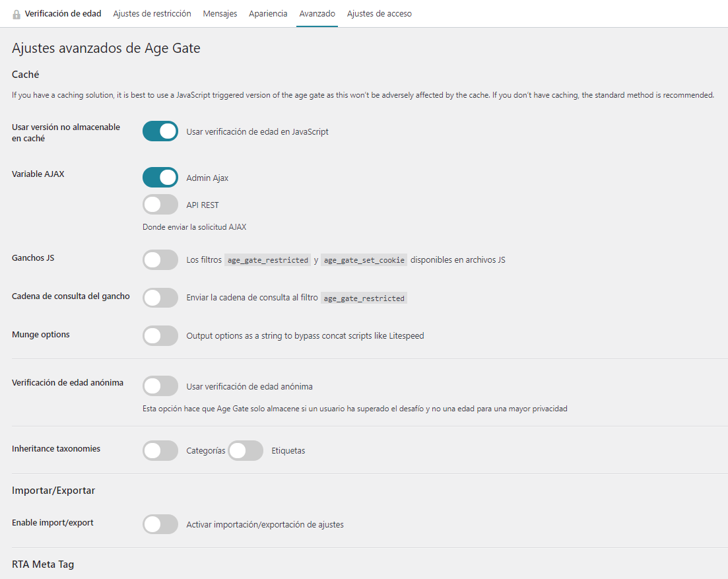This screenshot has height=579, width=728.
Task: Click the 'Usar verificación de edad en JavaScript' label
Action: (x=257, y=132)
